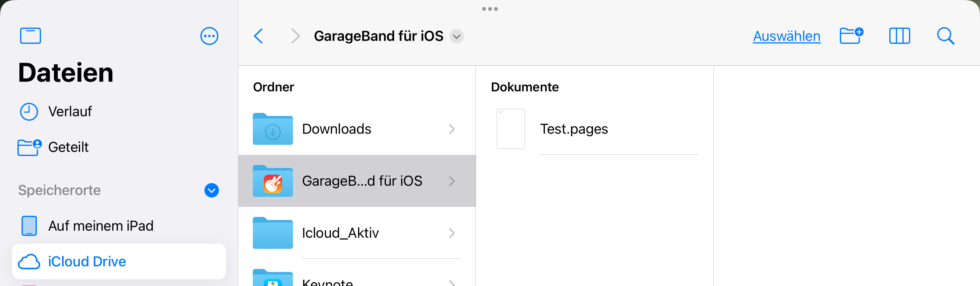This screenshot has width=980, height=286.
Task: Toggle the sidebar visibility icon
Action: point(30,36)
